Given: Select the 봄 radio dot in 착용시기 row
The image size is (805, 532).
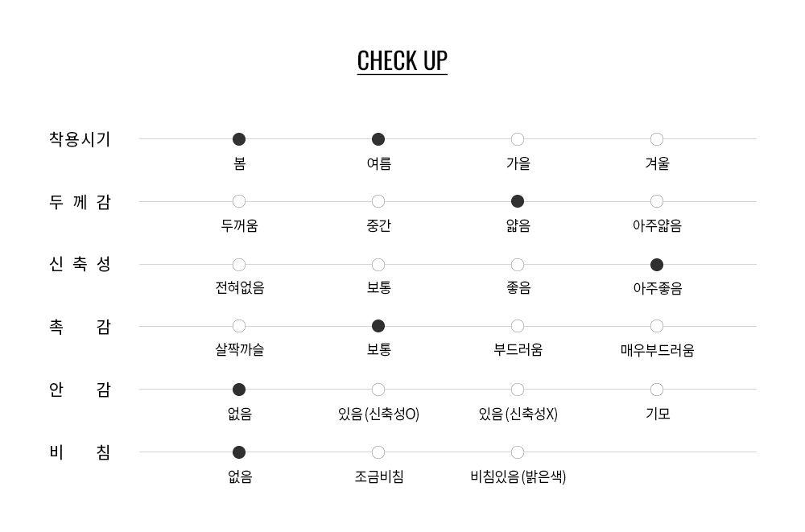Looking at the screenshot, I should 239,139.
